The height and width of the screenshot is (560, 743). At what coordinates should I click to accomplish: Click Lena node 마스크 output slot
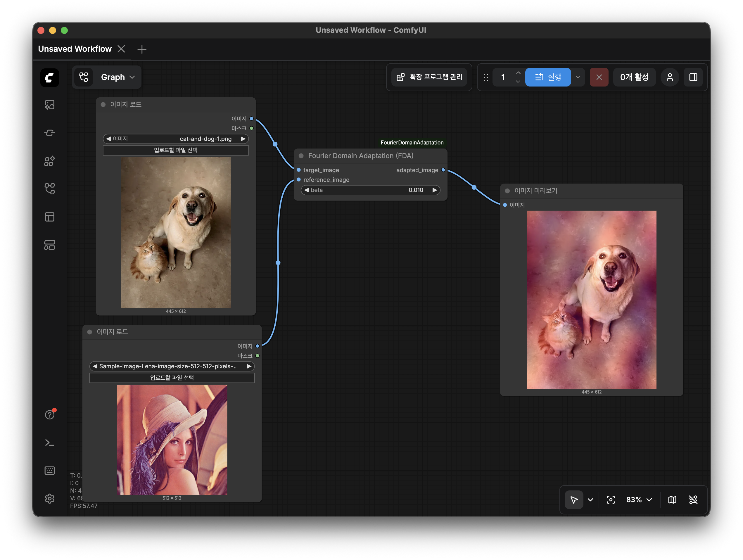pos(258,356)
